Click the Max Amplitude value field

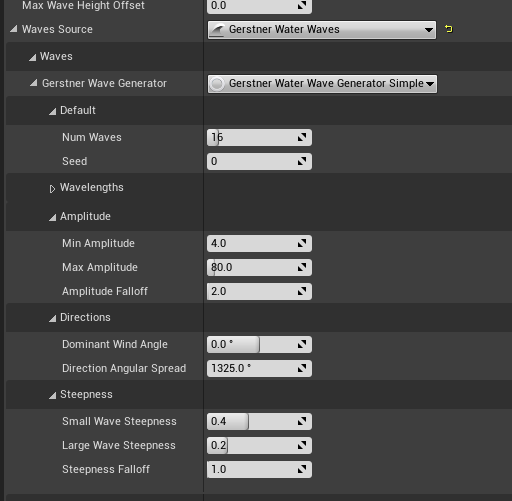(x=259, y=267)
